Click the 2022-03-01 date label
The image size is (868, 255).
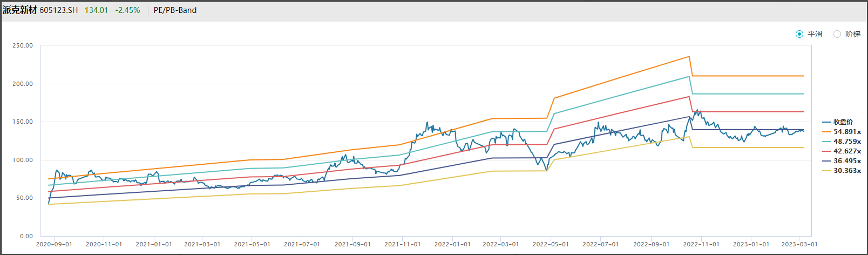coord(500,244)
